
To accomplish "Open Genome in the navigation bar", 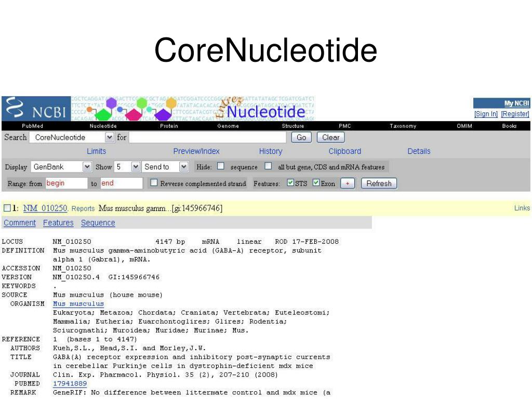I will (x=228, y=126).
